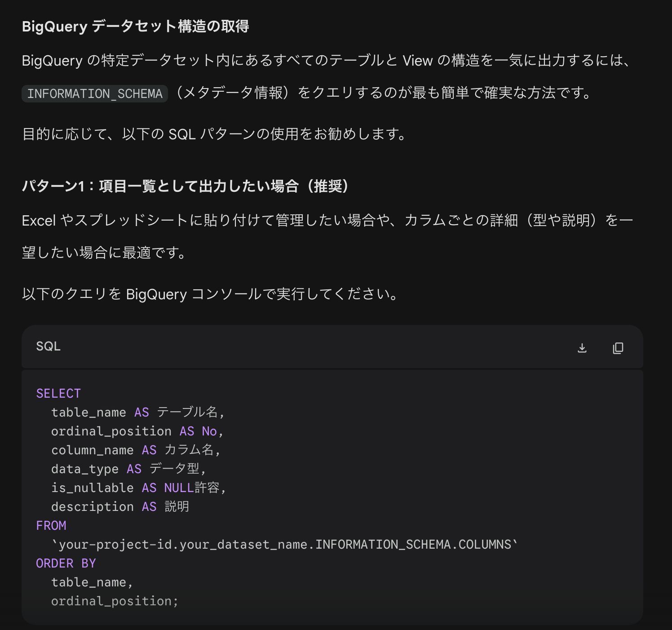Click the line description AS 説明
The image size is (672, 630).
(x=120, y=507)
